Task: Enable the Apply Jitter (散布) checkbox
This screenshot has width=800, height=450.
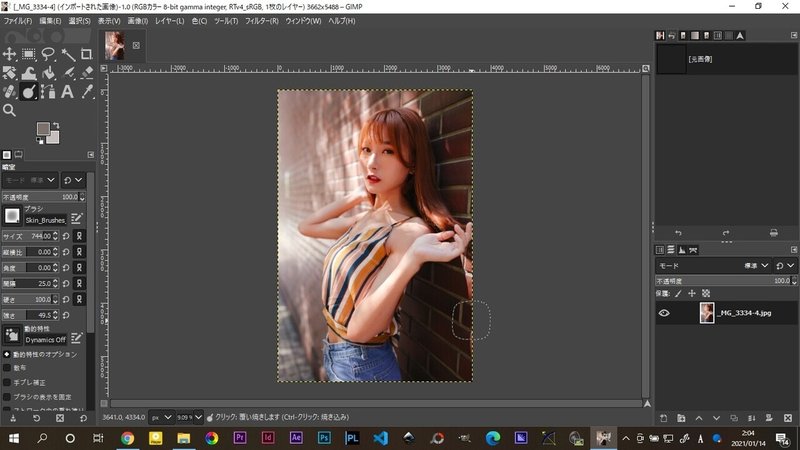Action: 7,368
